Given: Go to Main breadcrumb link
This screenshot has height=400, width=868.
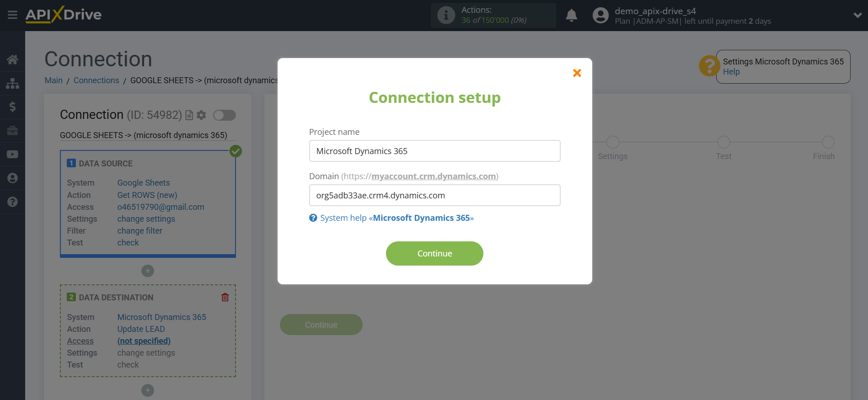Looking at the screenshot, I should click(x=54, y=80).
